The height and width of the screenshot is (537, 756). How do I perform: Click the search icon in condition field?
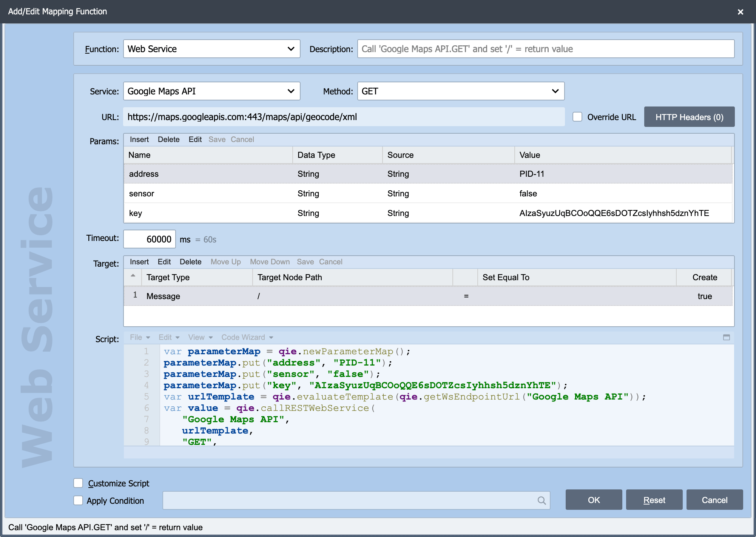click(x=542, y=500)
